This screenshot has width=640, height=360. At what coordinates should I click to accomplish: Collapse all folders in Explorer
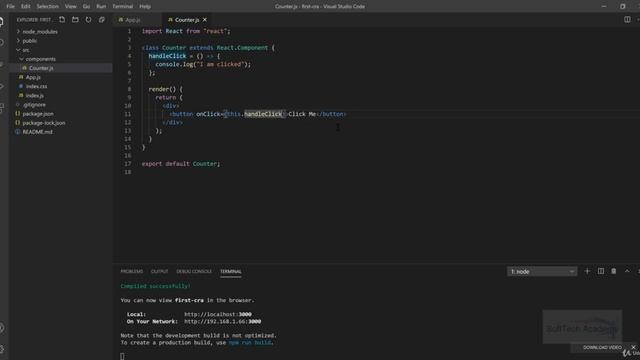coord(102,20)
